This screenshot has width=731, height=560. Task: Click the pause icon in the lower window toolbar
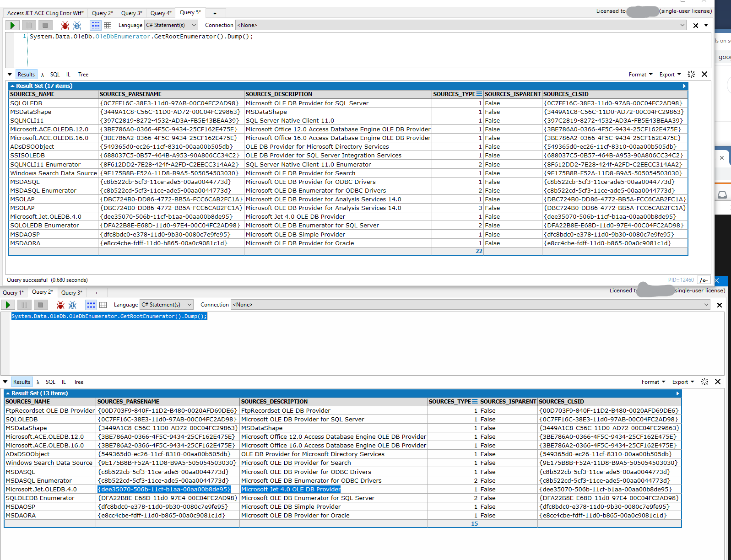click(x=24, y=305)
